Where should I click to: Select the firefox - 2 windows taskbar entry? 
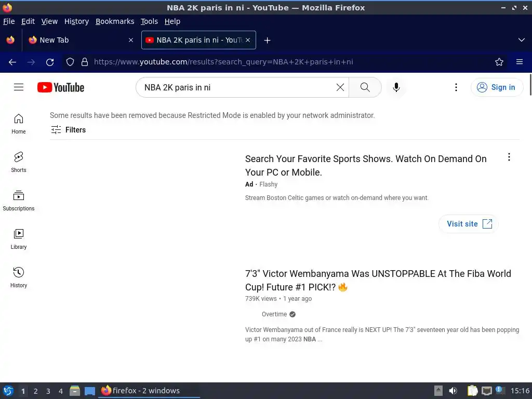[x=149, y=391]
